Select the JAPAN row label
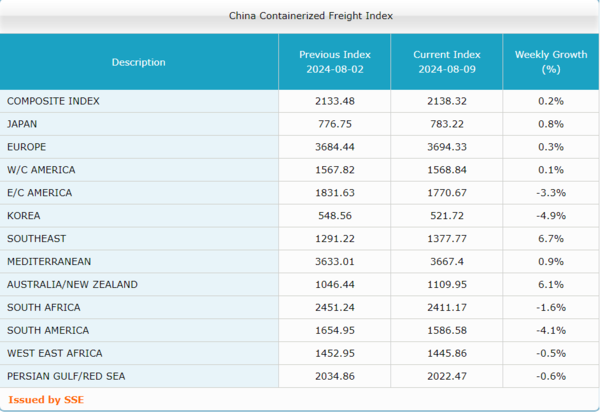Image resolution: width=600 pixels, height=414 pixels. [23, 124]
